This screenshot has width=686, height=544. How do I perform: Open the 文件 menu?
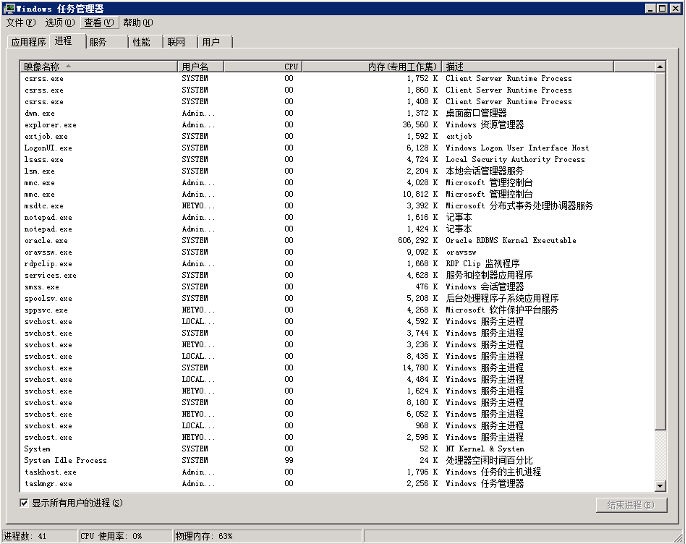tap(21, 22)
